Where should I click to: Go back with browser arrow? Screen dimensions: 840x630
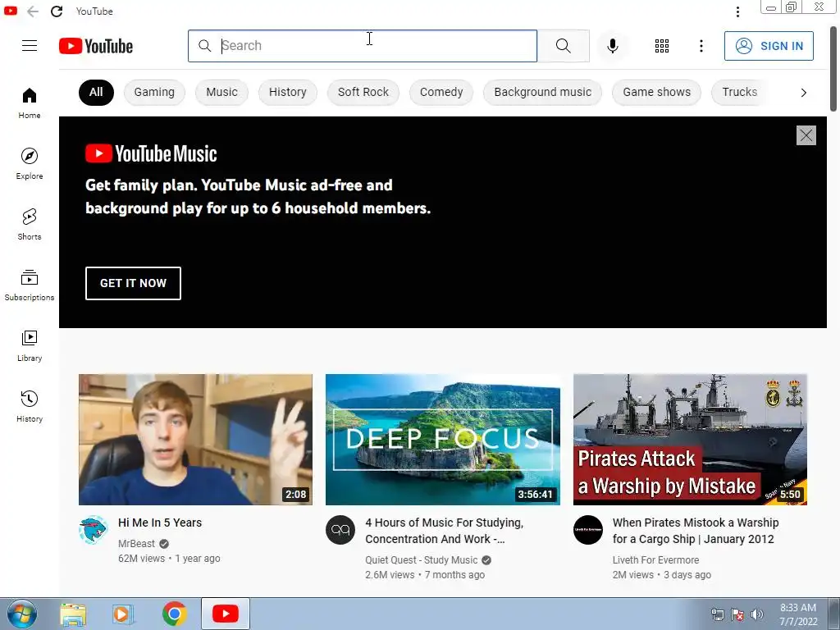click(33, 11)
